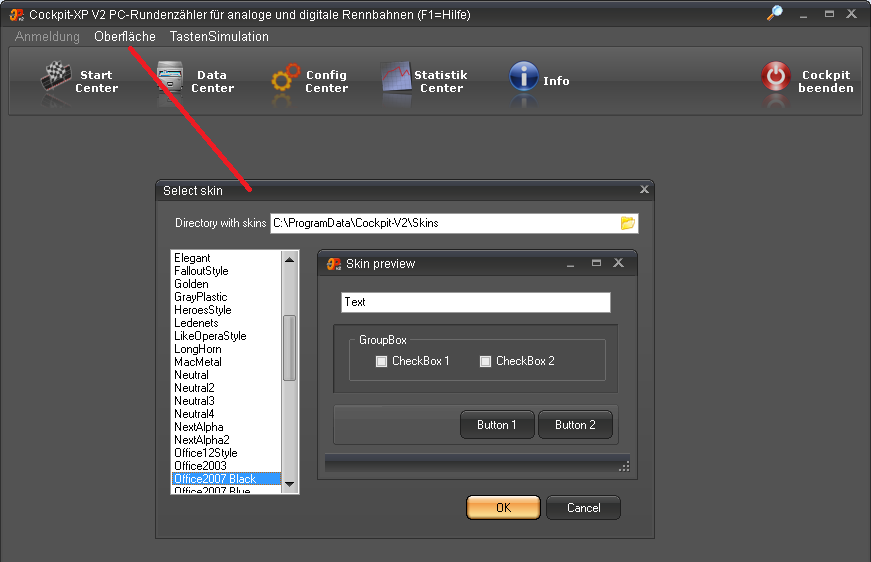Select the Neutral skin

[226, 375]
